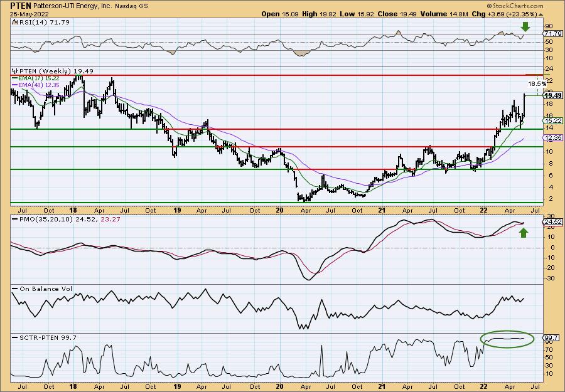Click the Patterson-UTI Energy, Inc. company name
Image resolution: width=565 pixels, height=392 pixels.
coord(72,6)
